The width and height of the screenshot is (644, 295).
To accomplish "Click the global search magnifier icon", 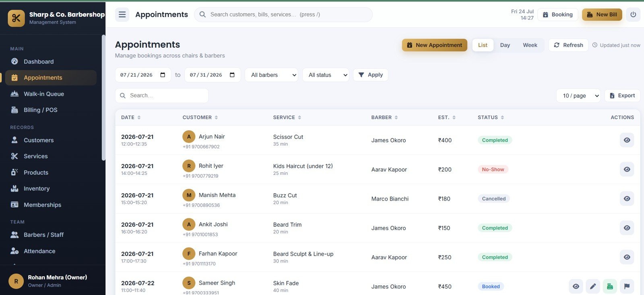I will 203,14.
